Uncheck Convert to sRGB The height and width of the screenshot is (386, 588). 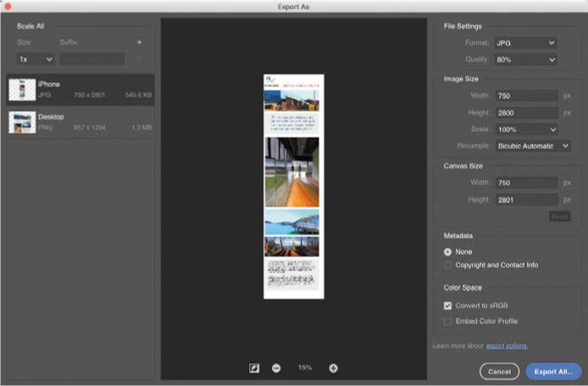click(x=448, y=305)
